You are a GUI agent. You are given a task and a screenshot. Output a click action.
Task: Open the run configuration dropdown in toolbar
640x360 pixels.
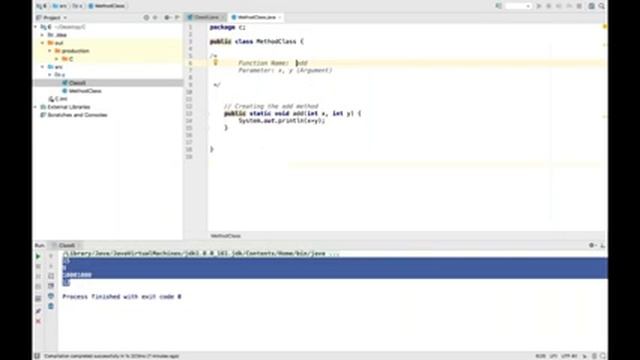(x=518, y=6)
